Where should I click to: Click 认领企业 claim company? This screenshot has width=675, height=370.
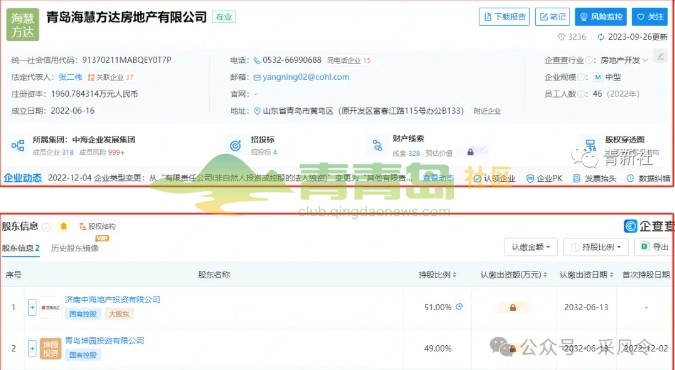click(x=495, y=178)
